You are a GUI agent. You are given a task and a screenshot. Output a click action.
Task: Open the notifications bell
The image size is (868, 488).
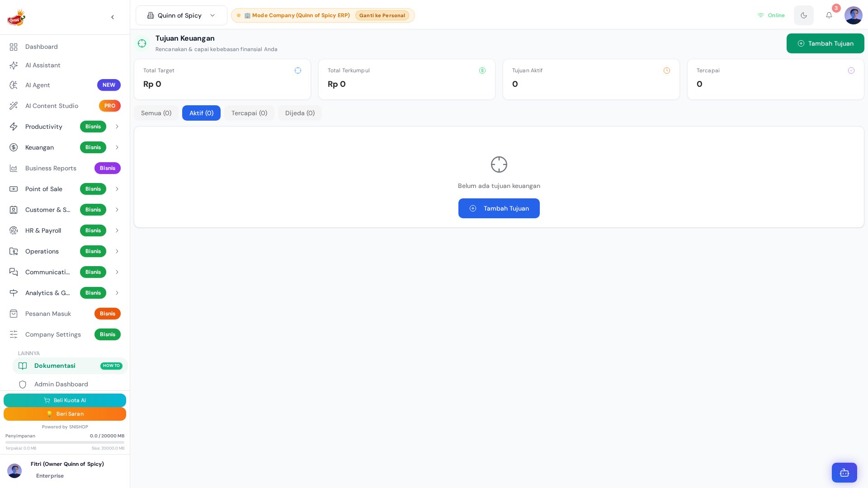coord(829,15)
